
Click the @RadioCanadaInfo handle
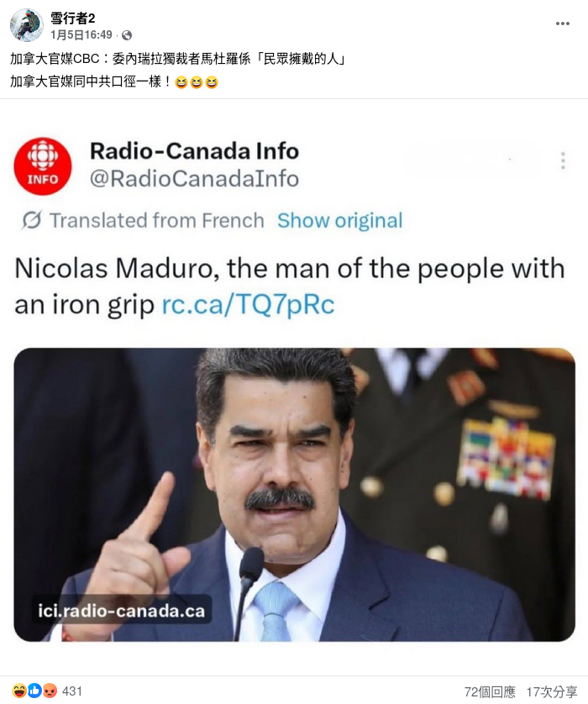194,179
